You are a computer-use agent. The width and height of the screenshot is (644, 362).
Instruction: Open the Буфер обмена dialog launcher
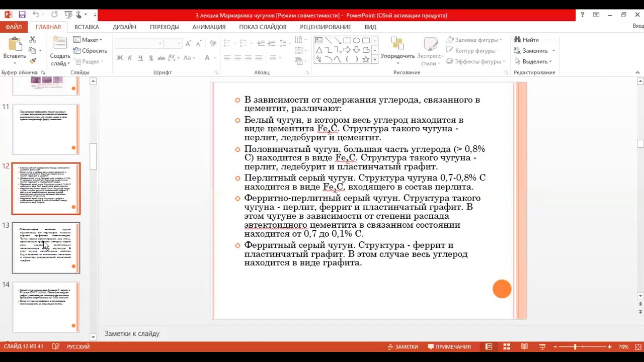(x=43, y=73)
